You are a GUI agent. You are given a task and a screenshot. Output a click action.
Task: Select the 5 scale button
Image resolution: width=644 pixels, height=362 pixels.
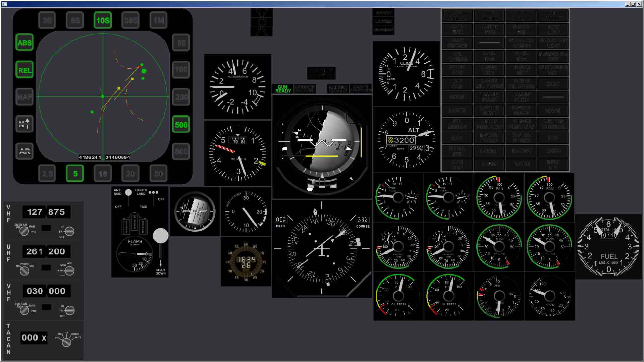click(75, 174)
